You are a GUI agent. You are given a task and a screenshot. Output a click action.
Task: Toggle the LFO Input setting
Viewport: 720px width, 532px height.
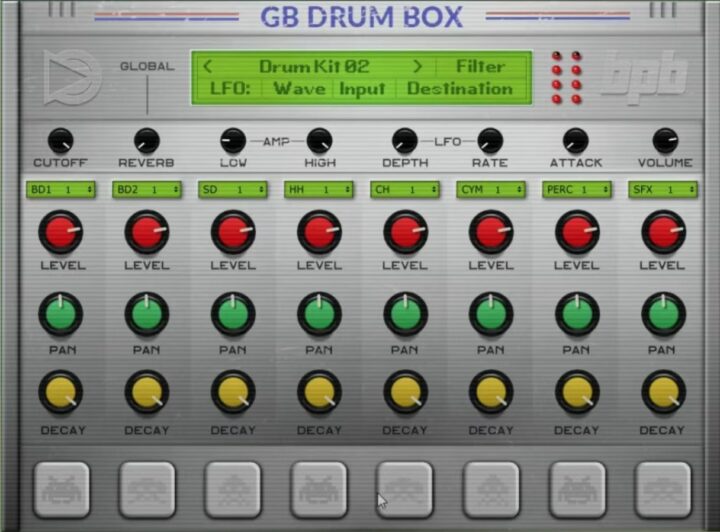[x=361, y=89]
